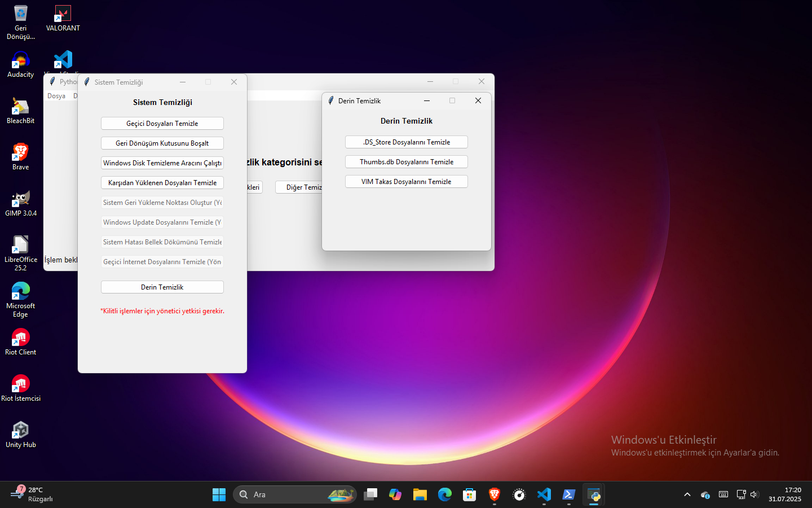Click .DS_Store Dosyalarını Temizle button

pyautogui.click(x=407, y=142)
